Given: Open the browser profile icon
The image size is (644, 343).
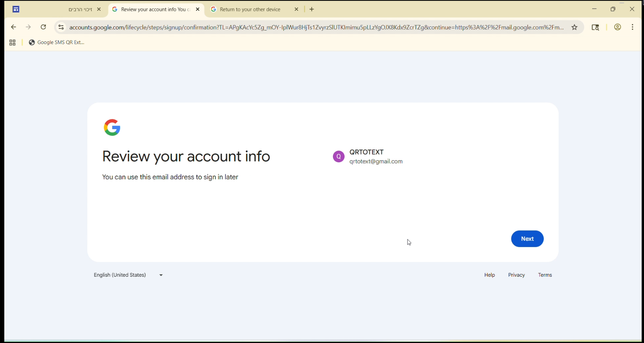Looking at the screenshot, I should (x=617, y=27).
